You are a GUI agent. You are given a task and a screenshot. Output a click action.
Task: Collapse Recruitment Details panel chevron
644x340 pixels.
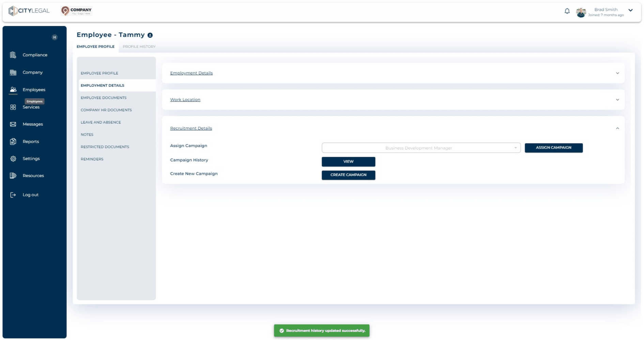[x=617, y=129]
